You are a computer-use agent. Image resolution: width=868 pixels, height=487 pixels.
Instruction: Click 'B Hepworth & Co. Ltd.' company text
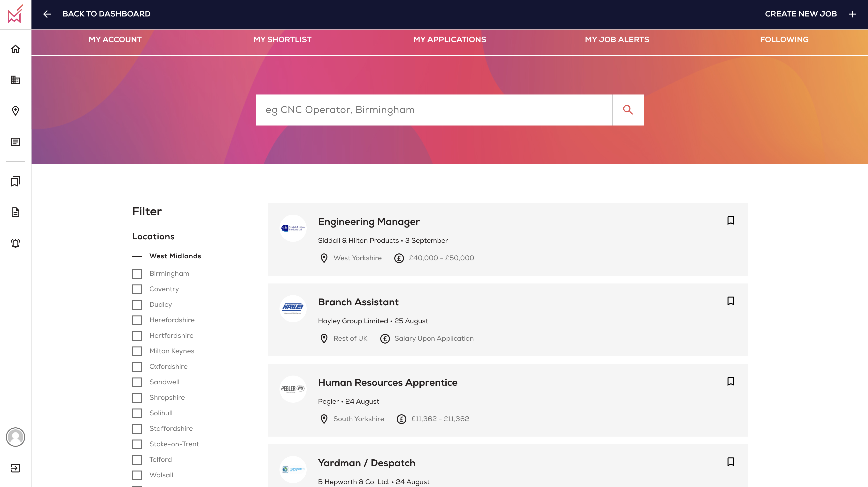pyautogui.click(x=353, y=482)
